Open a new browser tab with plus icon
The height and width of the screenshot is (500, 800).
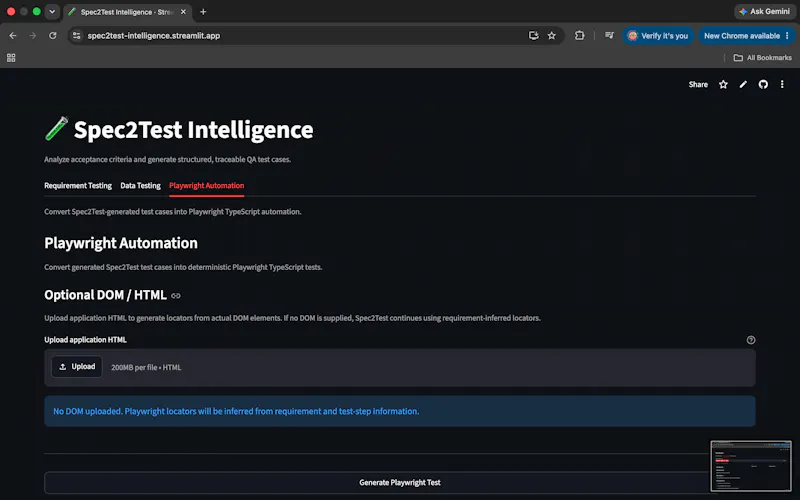(x=203, y=12)
